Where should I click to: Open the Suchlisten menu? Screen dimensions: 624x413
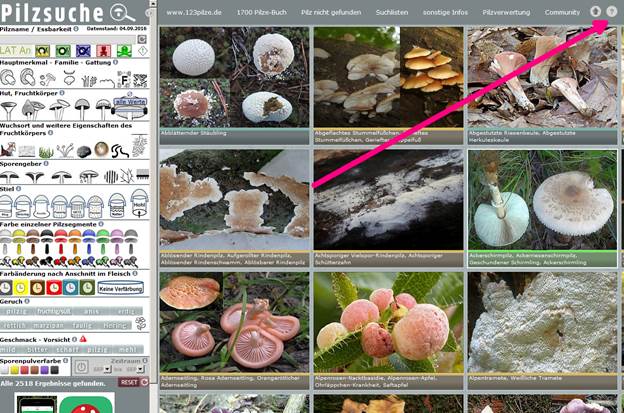coord(392,12)
